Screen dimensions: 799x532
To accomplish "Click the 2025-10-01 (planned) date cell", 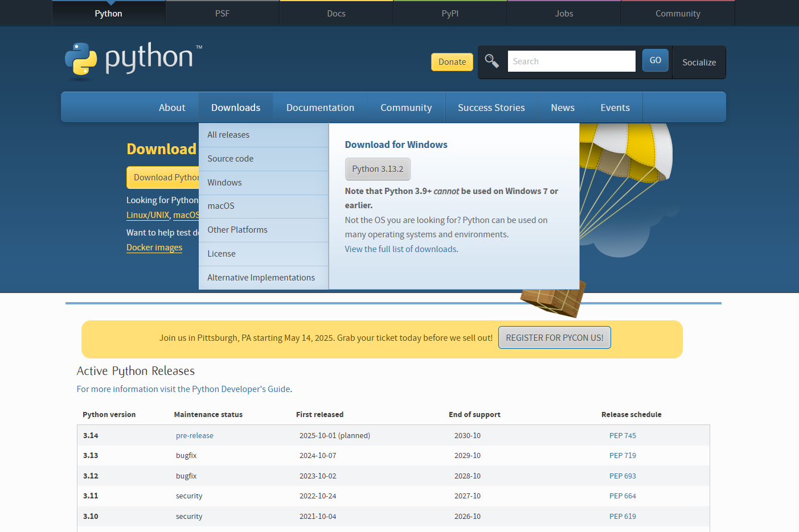I will coord(335,436).
